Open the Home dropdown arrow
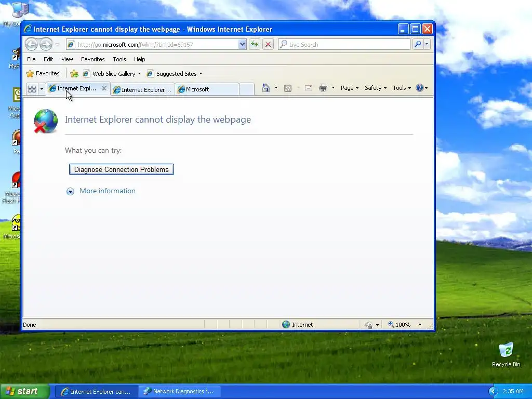Image resolution: width=532 pixels, height=399 pixels. (276, 88)
